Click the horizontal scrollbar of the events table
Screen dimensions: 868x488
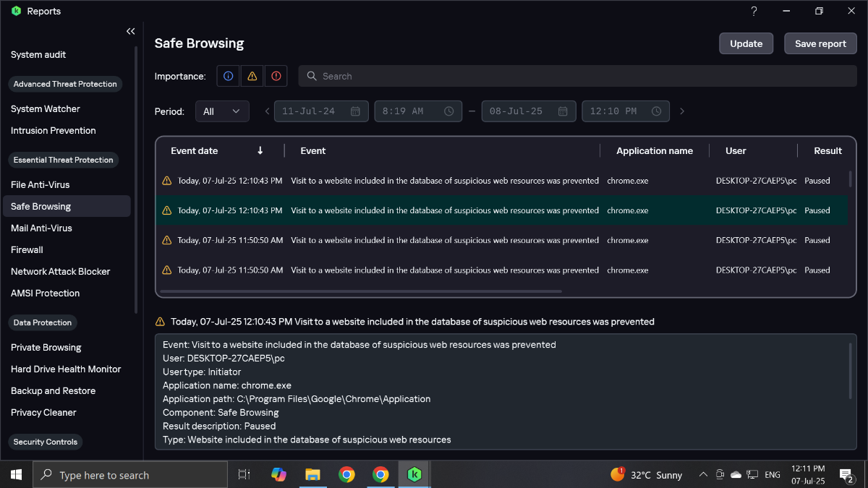pyautogui.click(x=361, y=291)
